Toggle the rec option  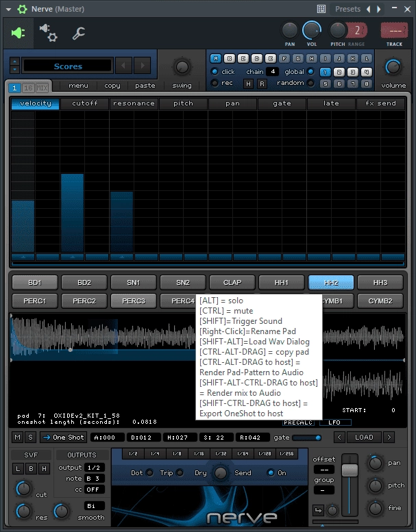[215, 83]
